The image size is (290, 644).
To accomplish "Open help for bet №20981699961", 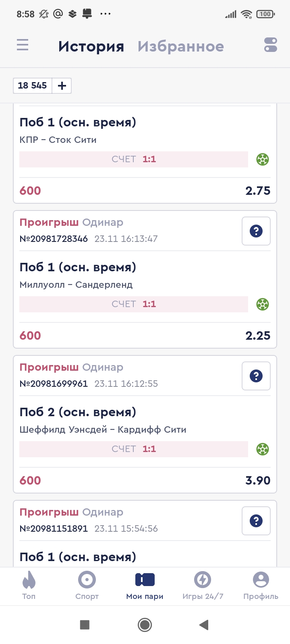I will pos(256,376).
